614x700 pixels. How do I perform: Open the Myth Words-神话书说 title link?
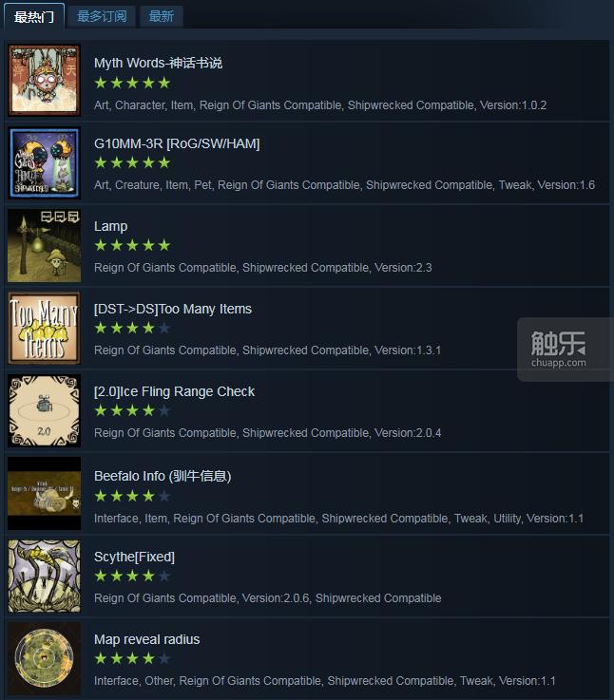click(158, 63)
